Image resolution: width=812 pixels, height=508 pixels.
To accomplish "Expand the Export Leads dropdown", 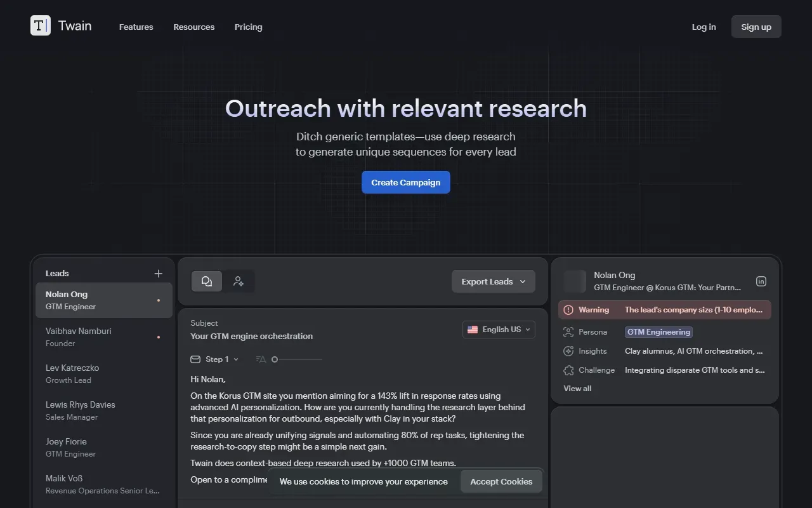I will tap(494, 281).
